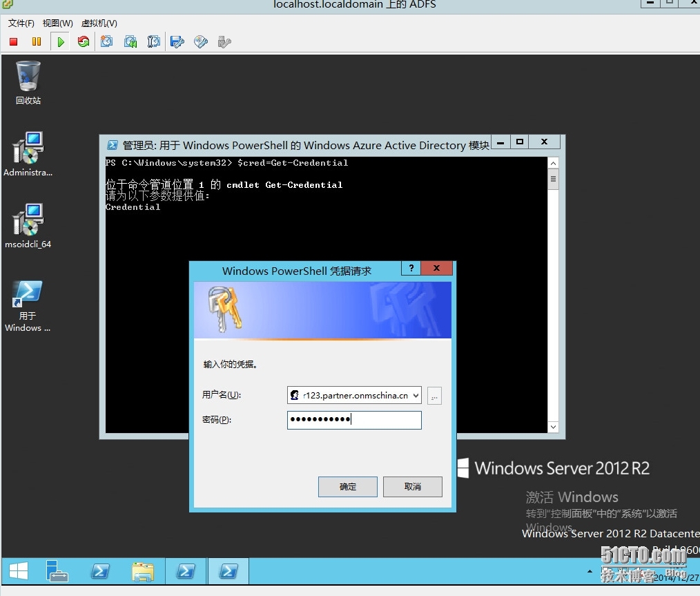Click the PowerShell scrollbar up arrow
700x596 pixels.
[x=553, y=164]
